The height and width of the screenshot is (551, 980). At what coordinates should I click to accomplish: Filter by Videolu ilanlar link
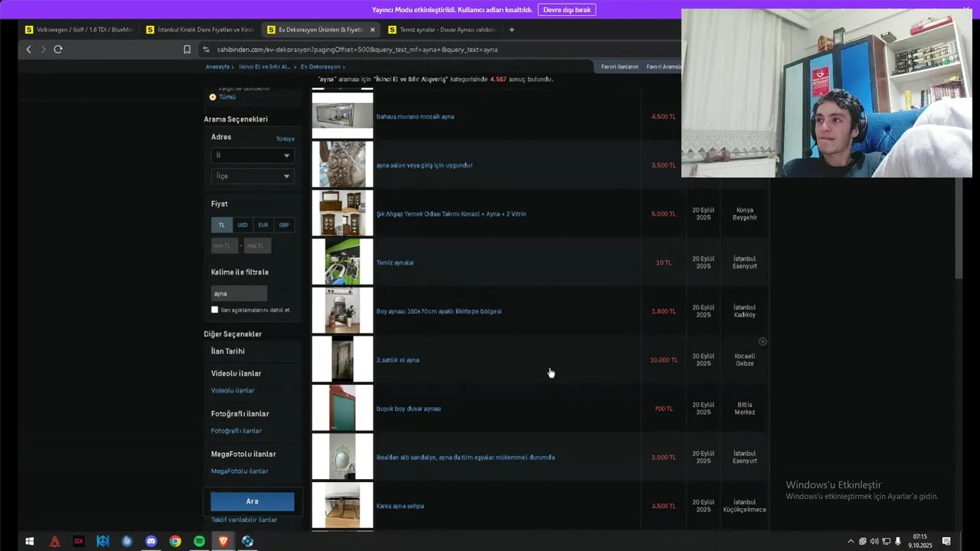pyautogui.click(x=233, y=390)
